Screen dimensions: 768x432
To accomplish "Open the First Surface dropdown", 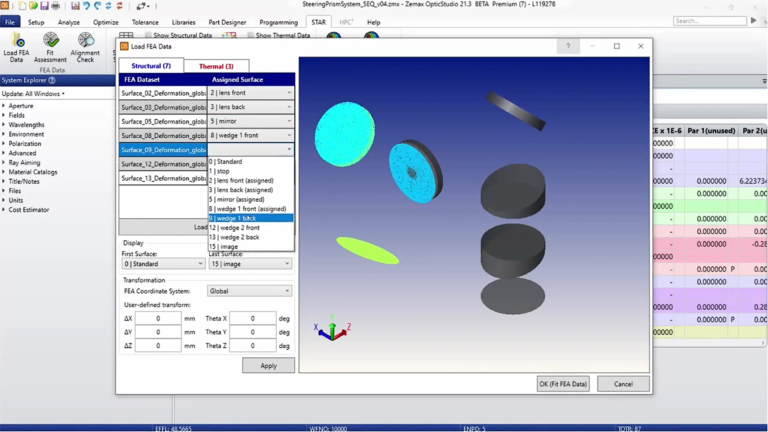I will point(163,264).
